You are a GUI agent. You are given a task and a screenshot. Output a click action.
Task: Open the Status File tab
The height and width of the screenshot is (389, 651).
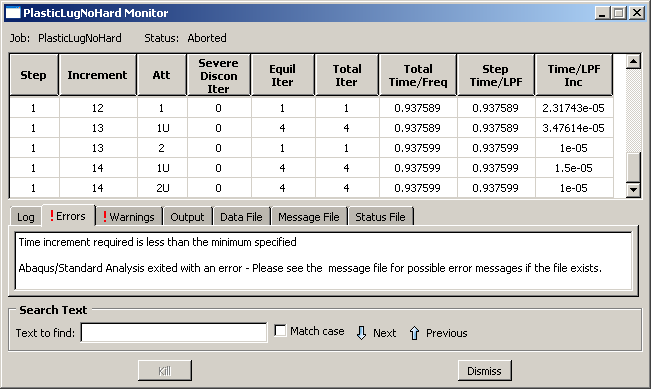380,217
